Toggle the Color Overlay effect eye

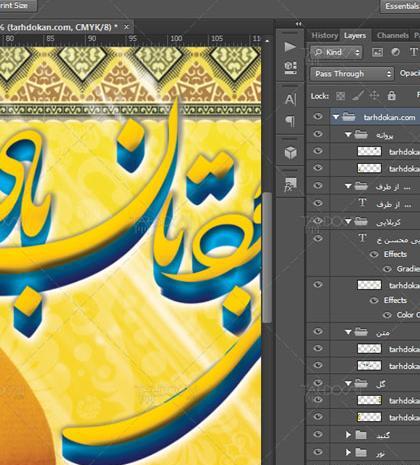[387, 315]
